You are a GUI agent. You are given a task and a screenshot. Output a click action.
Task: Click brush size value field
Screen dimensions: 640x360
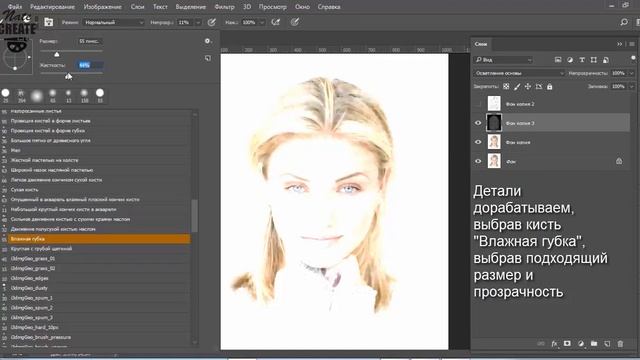point(89,41)
